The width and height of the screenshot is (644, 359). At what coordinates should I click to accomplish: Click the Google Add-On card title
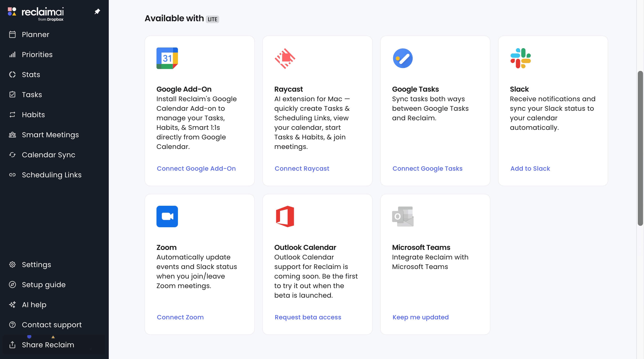click(x=184, y=89)
